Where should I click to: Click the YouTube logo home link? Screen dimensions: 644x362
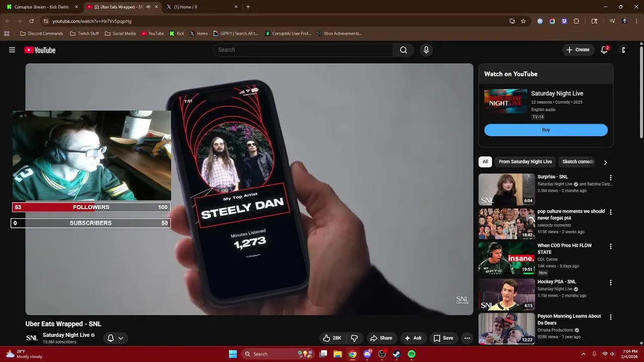[x=40, y=50]
